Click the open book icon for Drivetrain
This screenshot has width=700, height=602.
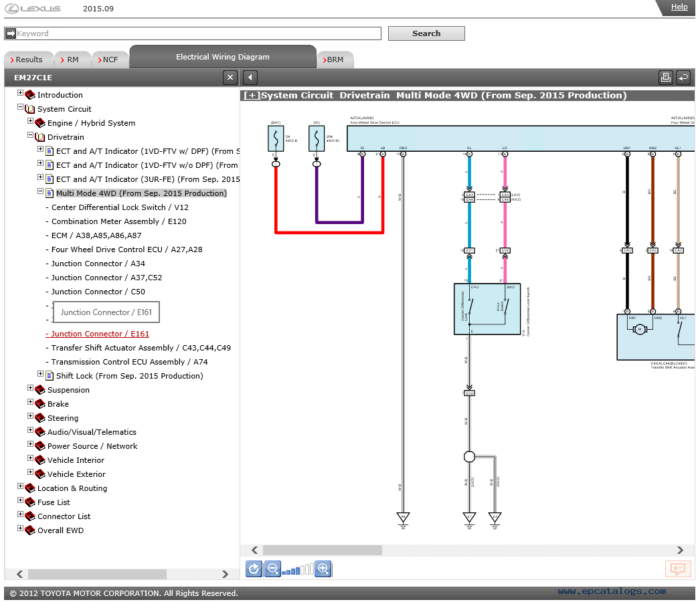tap(39, 137)
